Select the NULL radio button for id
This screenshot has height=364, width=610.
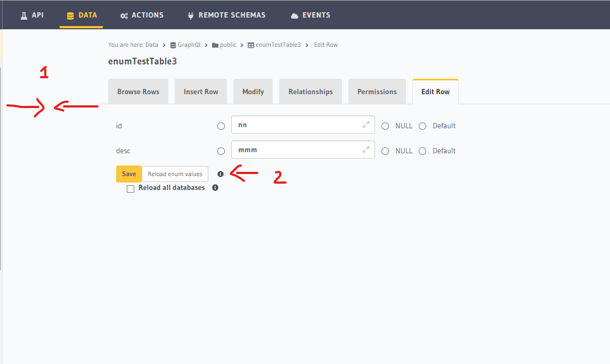click(385, 126)
